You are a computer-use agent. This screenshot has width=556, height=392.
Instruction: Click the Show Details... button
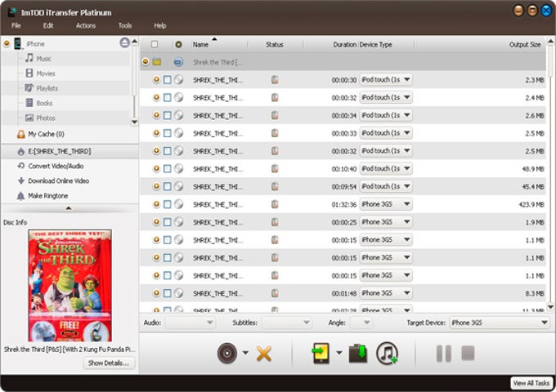109,363
